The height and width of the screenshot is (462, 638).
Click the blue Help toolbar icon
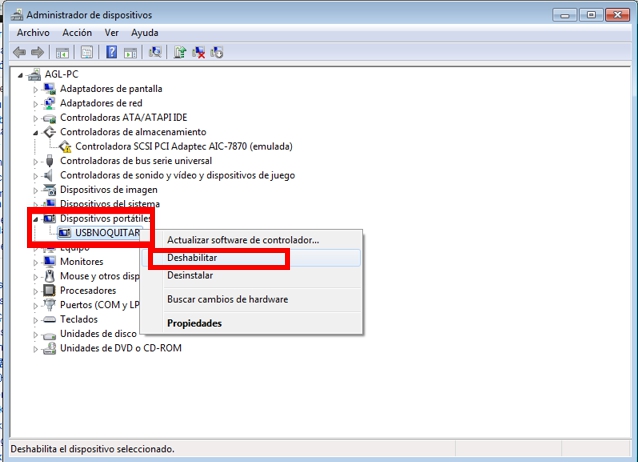click(x=111, y=52)
